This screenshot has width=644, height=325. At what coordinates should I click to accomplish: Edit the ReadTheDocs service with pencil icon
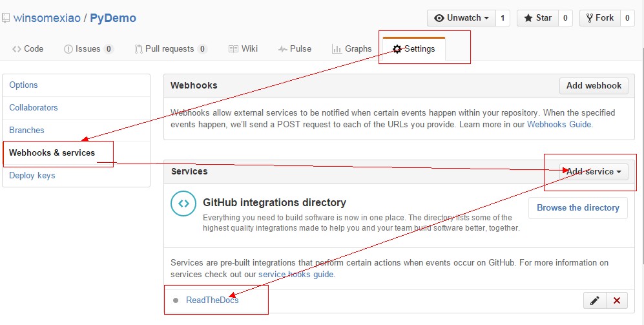[x=595, y=300]
